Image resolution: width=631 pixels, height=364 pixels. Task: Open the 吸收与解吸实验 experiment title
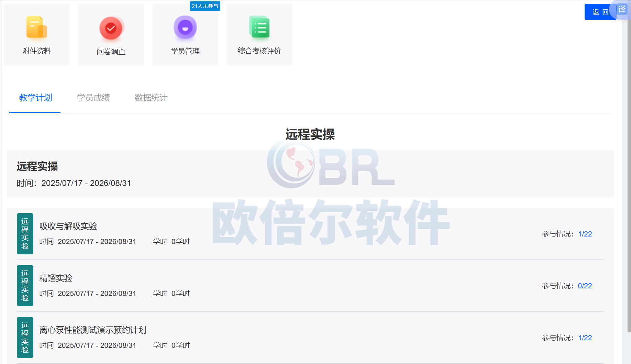tap(68, 226)
